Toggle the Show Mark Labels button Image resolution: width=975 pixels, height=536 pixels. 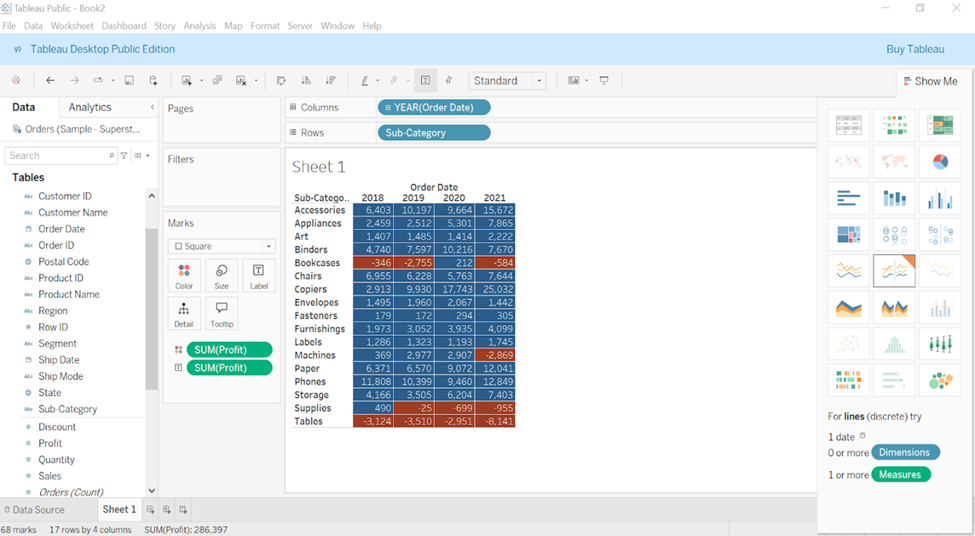click(425, 80)
